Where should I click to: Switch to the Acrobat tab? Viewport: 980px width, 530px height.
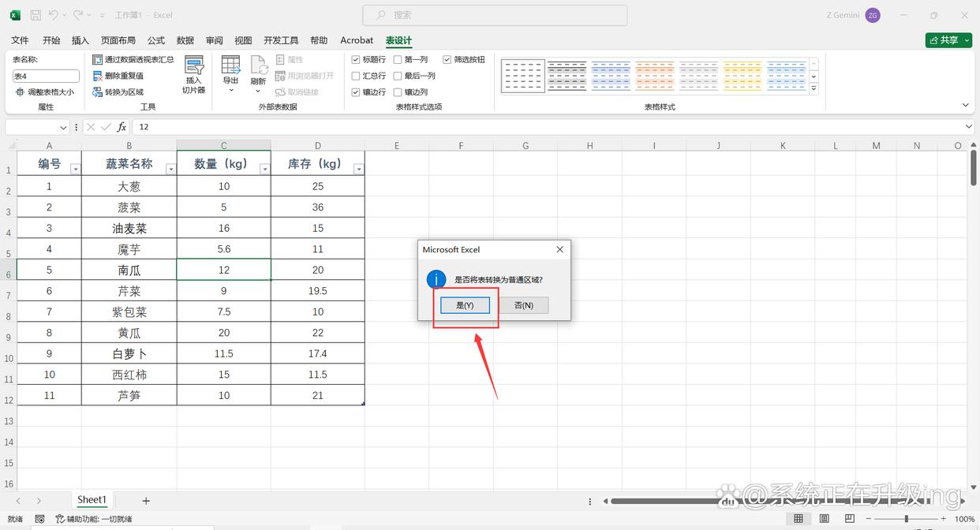pos(357,40)
